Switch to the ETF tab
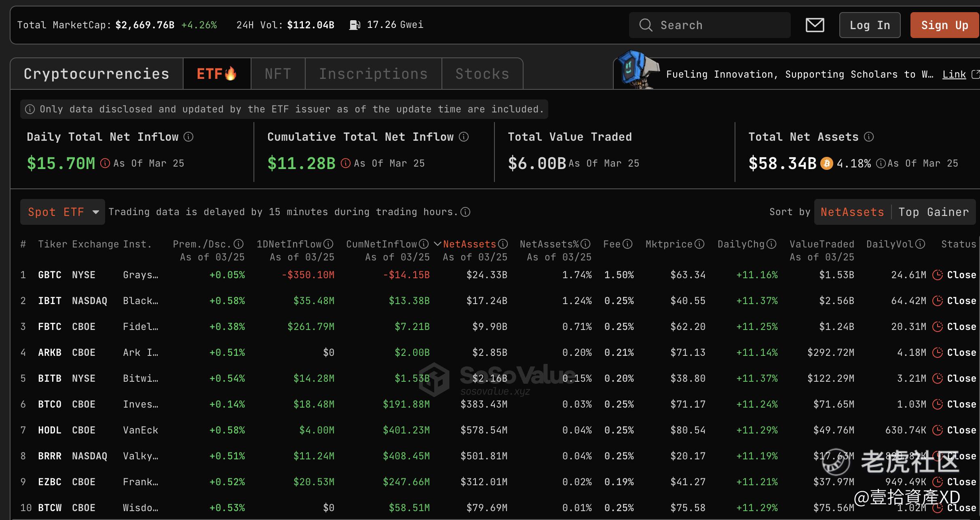This screenshot has width=980, height=520. pyautogui.click(x=217, y=74)
